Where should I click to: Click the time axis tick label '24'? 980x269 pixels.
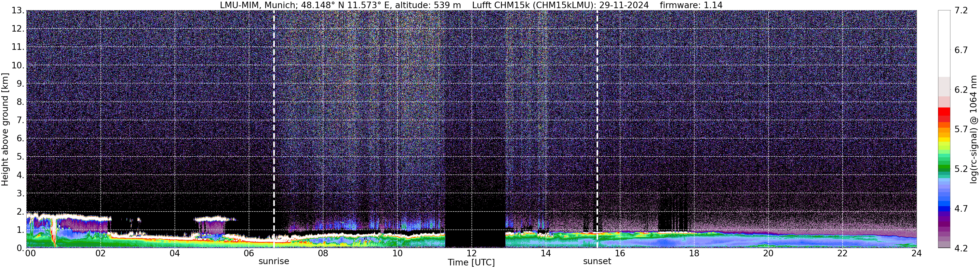(x=917, y=254)
